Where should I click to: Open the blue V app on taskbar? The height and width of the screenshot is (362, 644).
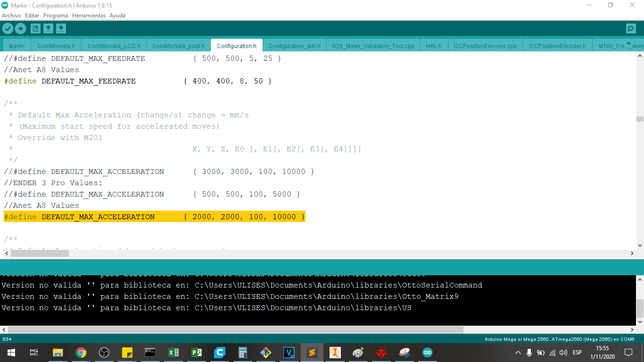(289, 353)
